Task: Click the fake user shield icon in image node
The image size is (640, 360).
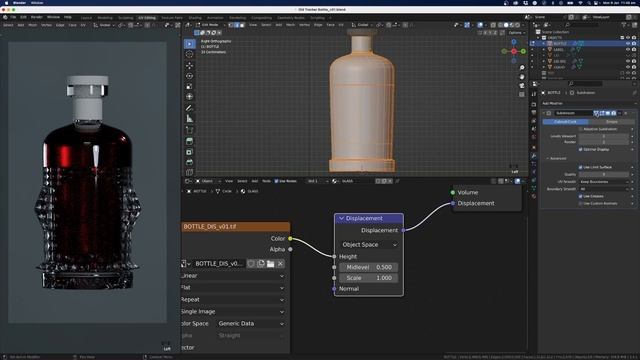Action: (x=251, y=264)
